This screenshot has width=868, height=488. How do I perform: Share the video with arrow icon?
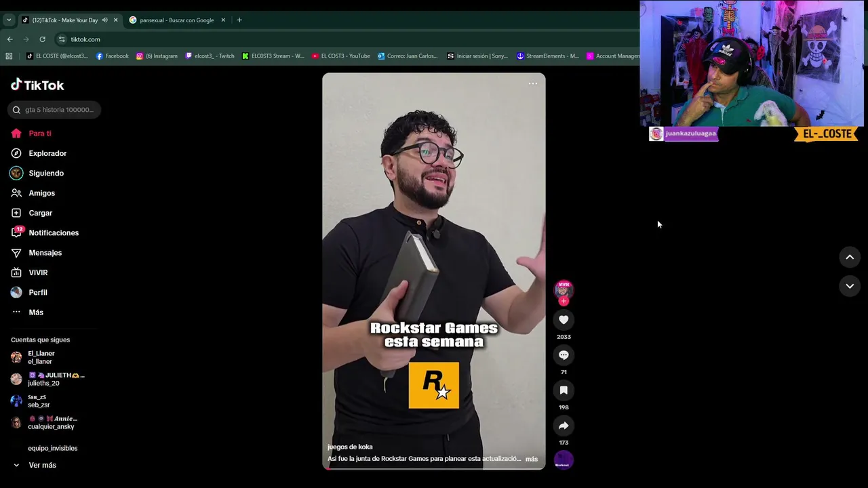[564, 426]
